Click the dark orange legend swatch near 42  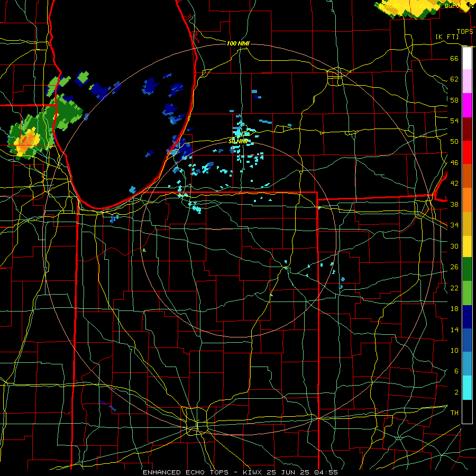pyautogui.click(x=467, y=176)
